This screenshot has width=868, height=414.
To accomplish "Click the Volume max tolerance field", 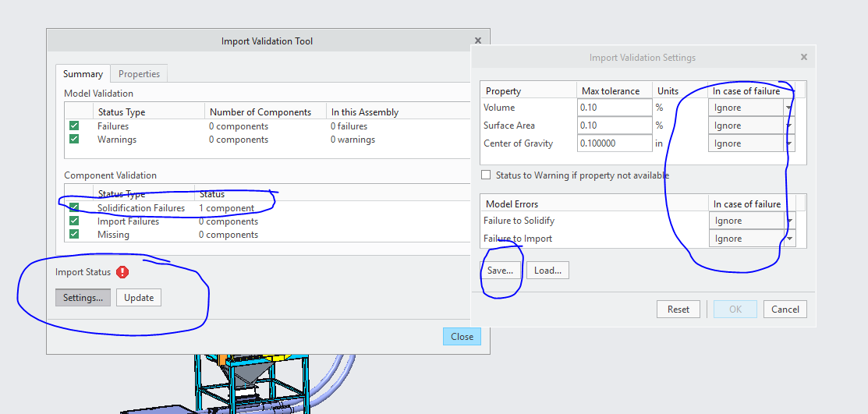I will (x=615, y=108).
